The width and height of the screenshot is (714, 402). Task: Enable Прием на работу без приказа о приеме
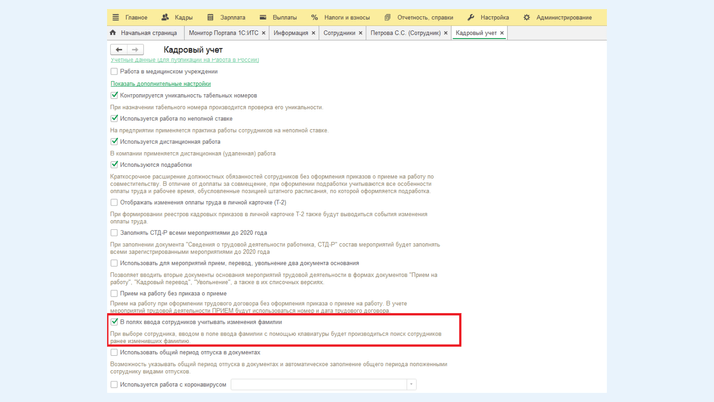point(114,293)
